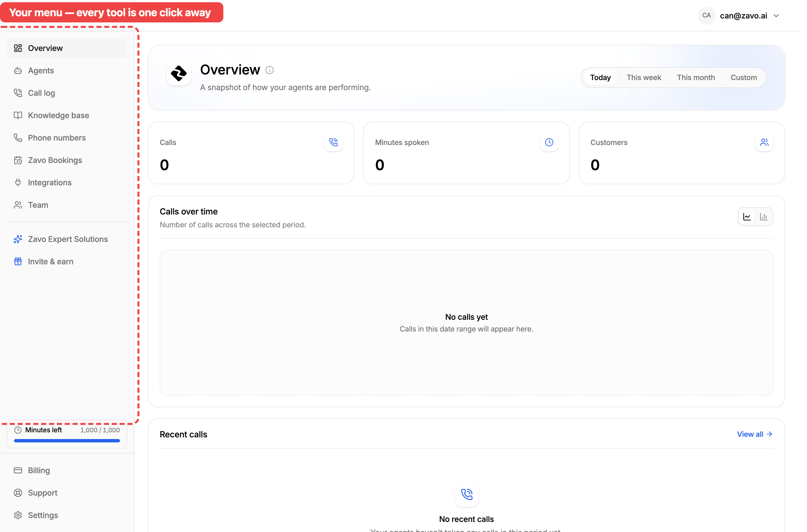Switch chart to line view
This screenshot has height=532, width=807.
(x=747, y=217)
